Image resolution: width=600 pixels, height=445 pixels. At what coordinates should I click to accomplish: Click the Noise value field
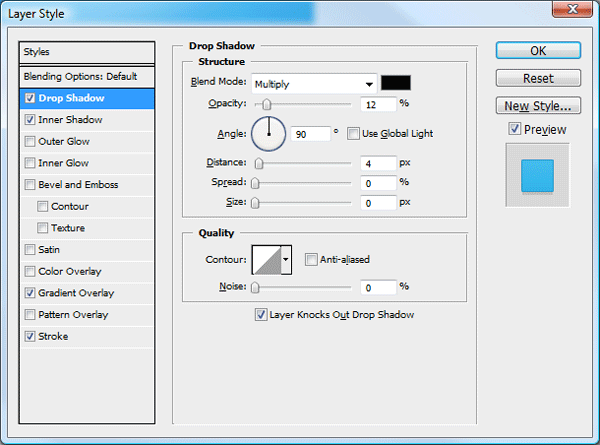click(378, 288)
